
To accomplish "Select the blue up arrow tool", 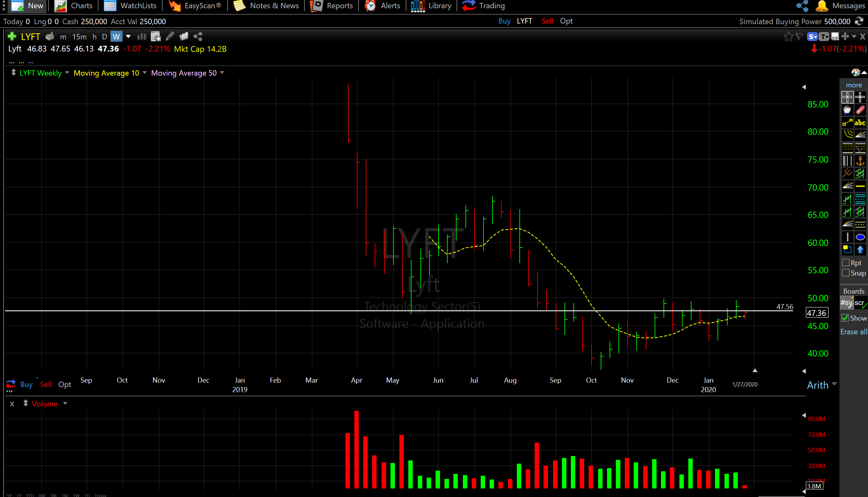I will (x=860, y=249).
